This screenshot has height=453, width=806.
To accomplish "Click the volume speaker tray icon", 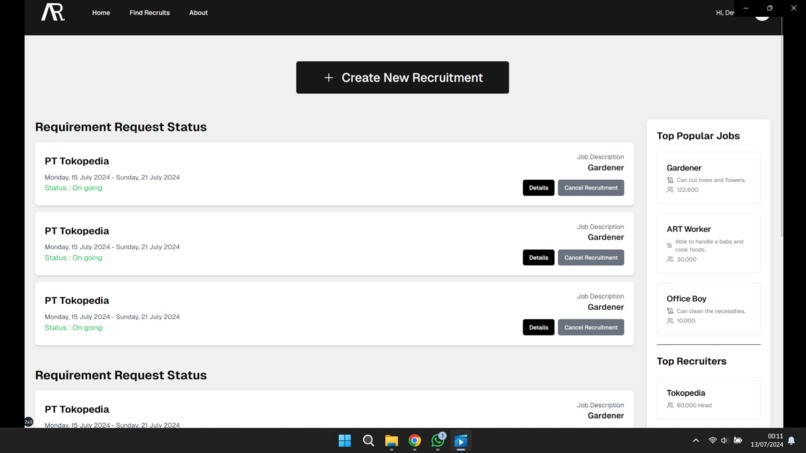I will [724, 441].
